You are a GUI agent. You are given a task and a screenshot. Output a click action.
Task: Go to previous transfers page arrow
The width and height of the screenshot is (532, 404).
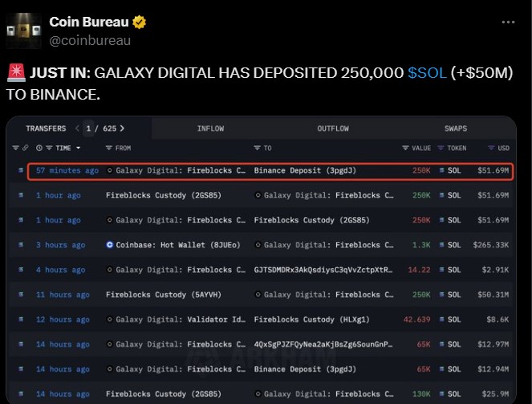(x=76, y=128)
